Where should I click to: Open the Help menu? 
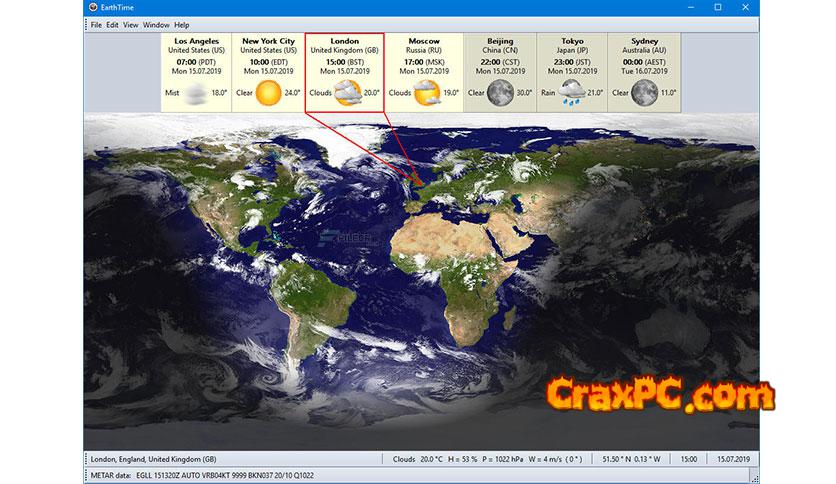click(181, 24)
